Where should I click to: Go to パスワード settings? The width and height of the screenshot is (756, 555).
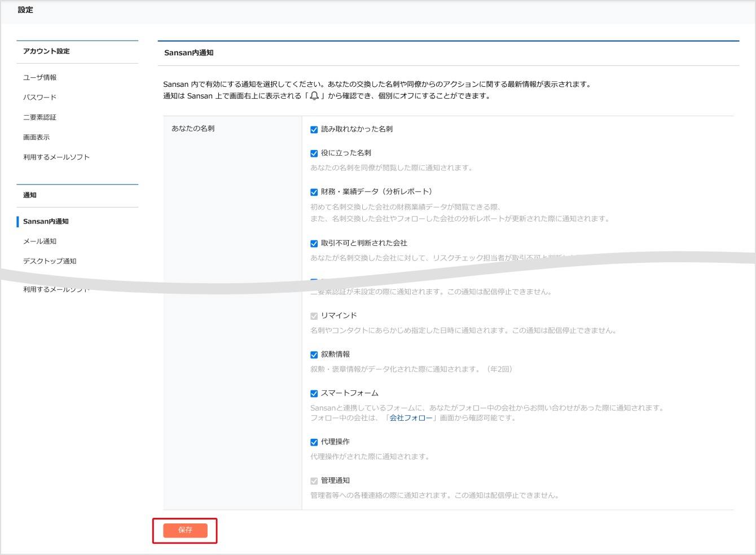tap(40, 97)
